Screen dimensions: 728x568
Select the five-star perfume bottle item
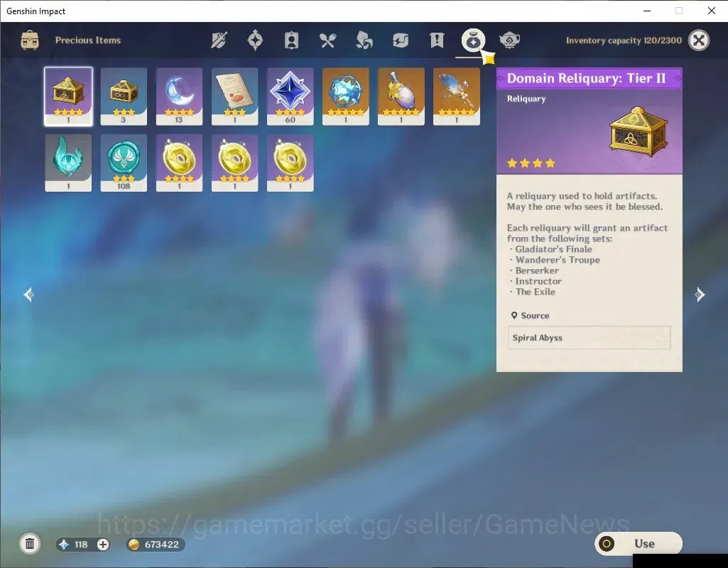pyautogui.click(x=401, y=97)
